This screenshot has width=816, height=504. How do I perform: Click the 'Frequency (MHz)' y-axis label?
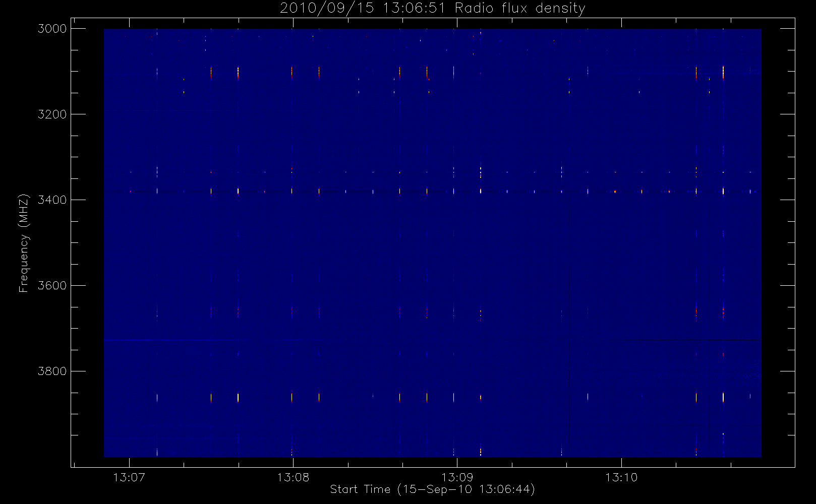click(x=24, y=243)
